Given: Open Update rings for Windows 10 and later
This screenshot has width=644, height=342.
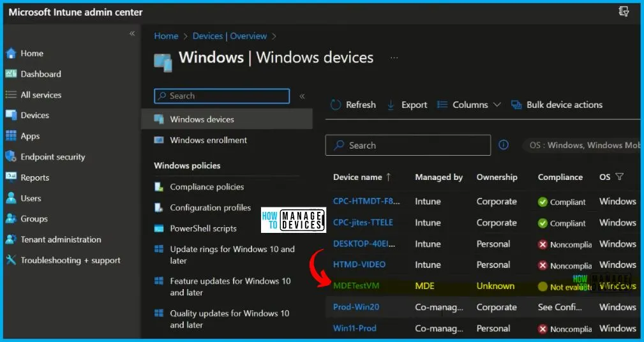Looking at the screenshot, I should tap(232, 255).
